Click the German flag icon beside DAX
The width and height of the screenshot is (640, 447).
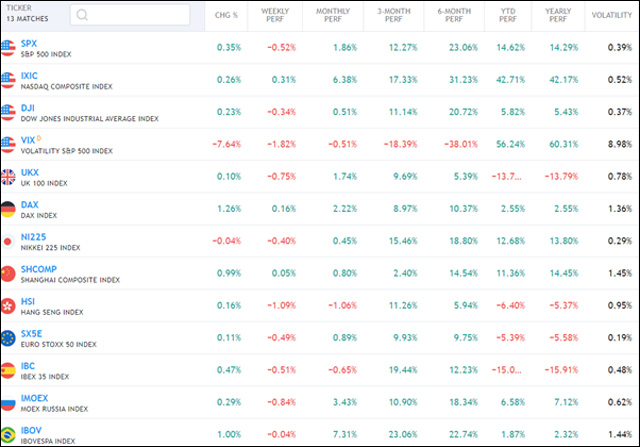point(8,209)
